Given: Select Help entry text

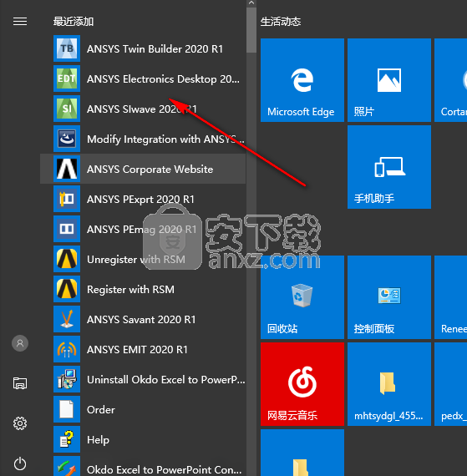Looking at the screenshot, I should pos(98,440).
